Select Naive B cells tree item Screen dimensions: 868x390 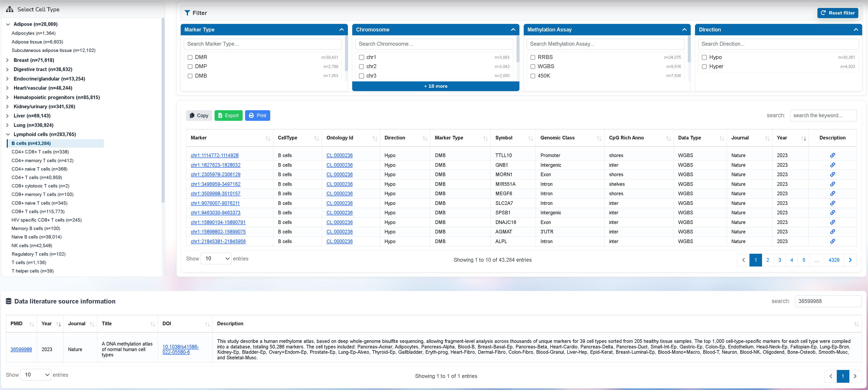[x=36, y=237]
